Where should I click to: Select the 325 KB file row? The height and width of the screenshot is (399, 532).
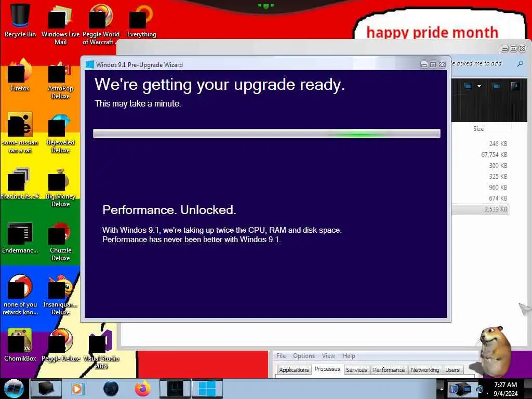[x=481, y=177]
